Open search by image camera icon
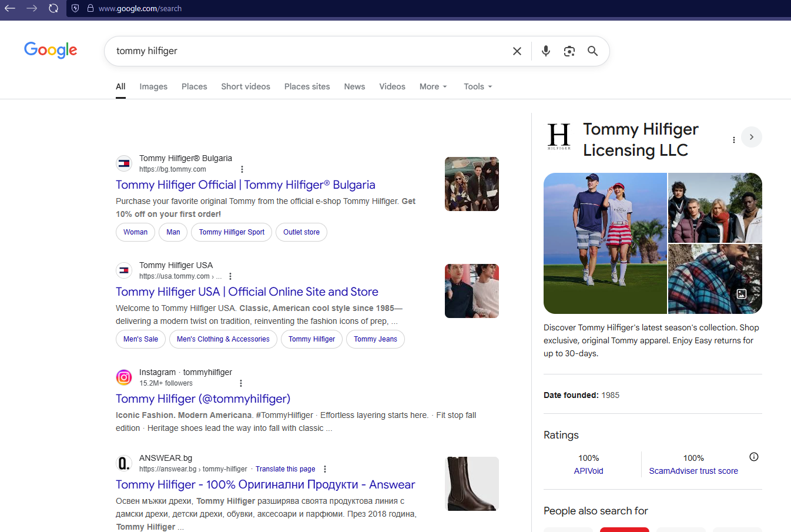This screenshot has width=791, height=532. pyautogui.click(x=569, y=51)
